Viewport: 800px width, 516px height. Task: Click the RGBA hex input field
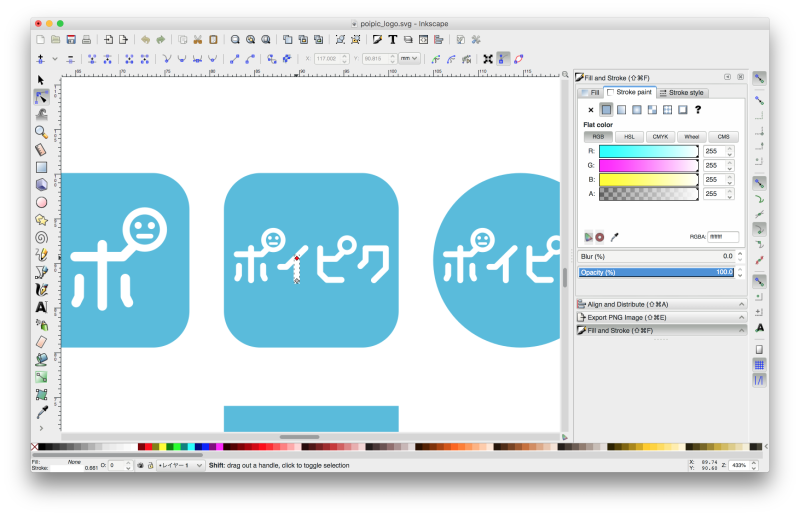(x=722, y=237)
